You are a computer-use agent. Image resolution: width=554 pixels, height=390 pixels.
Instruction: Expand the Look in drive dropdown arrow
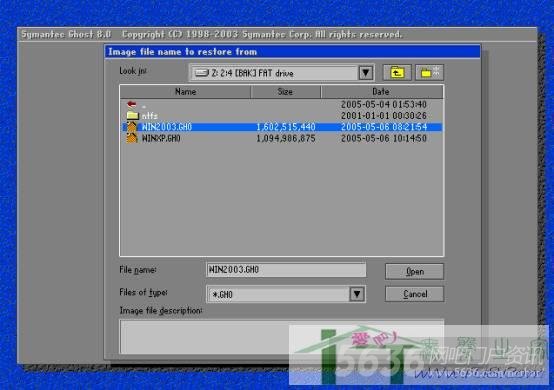tap(366, 73)
